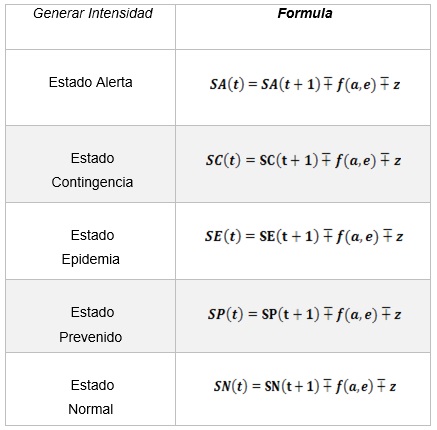437x430 pixels.
Task: Select the Estado Epidemia cell
Action: 90,241
